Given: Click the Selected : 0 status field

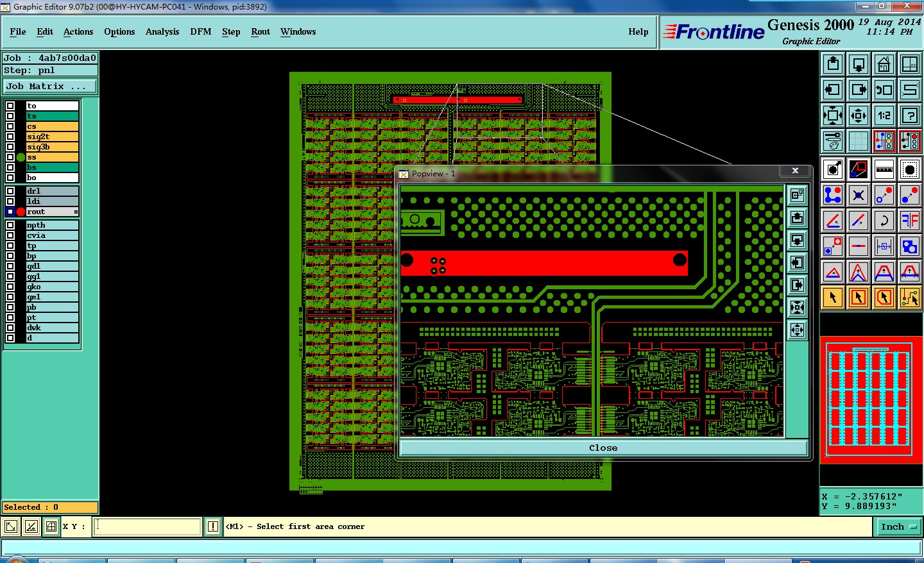Looking at the screenshot, I should pos(50,507).
